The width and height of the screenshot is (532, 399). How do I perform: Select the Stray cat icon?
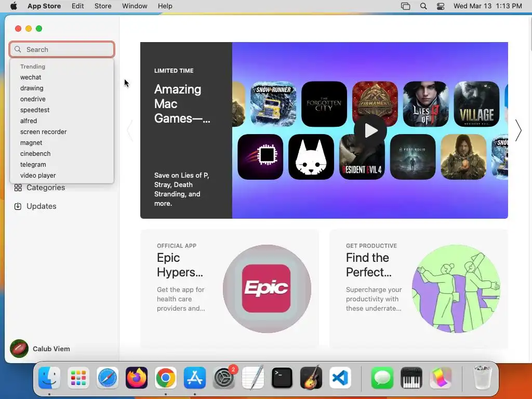(311, 157)
